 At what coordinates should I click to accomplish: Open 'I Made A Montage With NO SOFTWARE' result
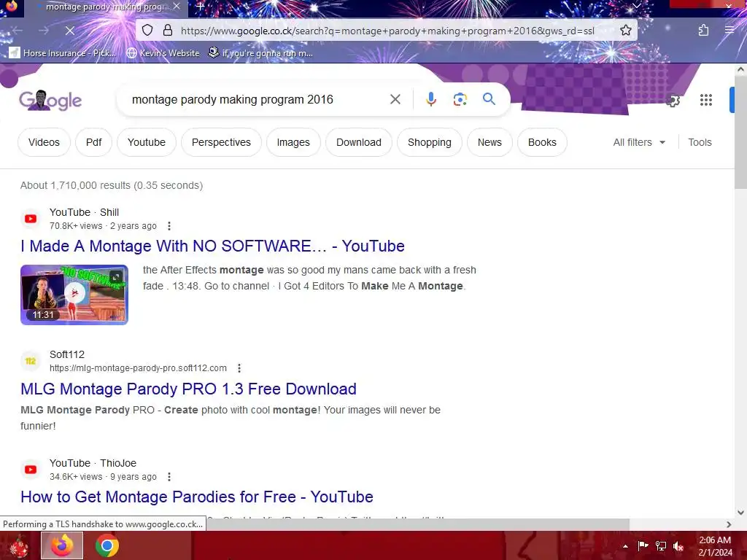pos(212,246)
